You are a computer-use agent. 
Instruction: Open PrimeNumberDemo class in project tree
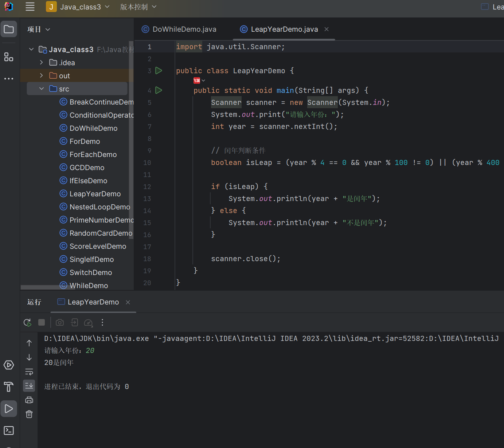point(101,220)
